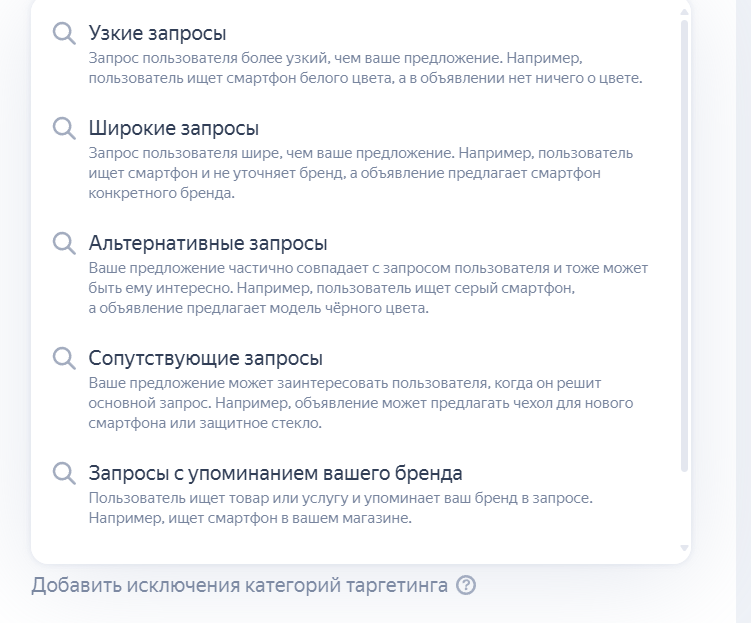Choose Сопутствующие запросы category title

205,358
